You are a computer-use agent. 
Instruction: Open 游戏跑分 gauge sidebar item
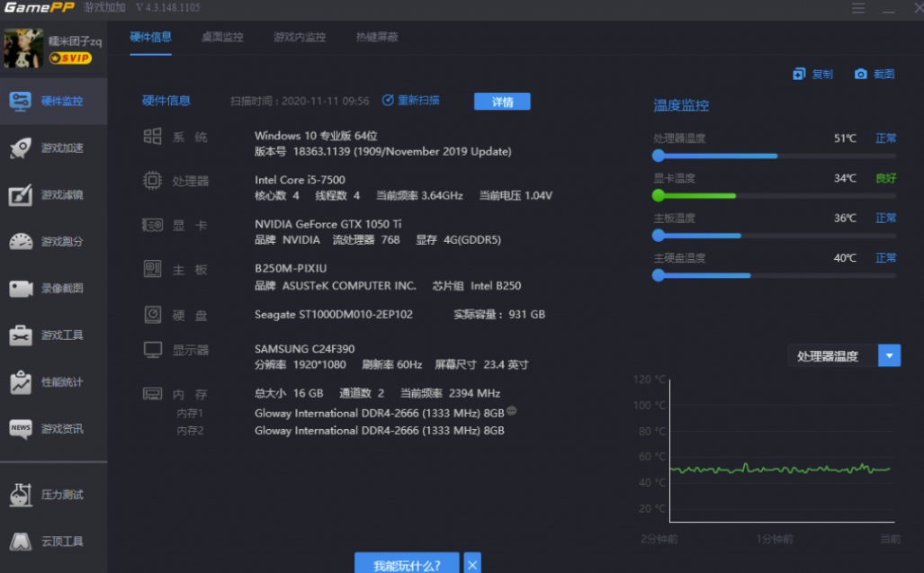point(54,241)
